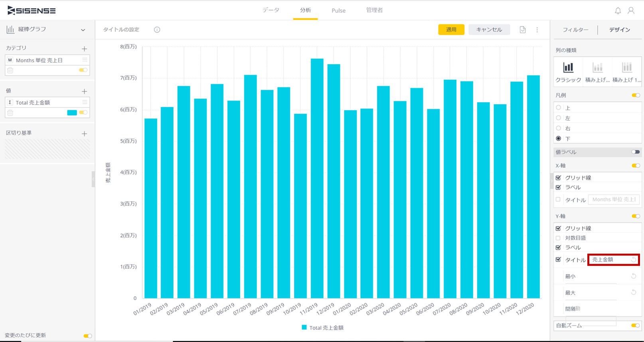Click the タイトルの設定 title field

pyautogui.click(x=121, y=30)
